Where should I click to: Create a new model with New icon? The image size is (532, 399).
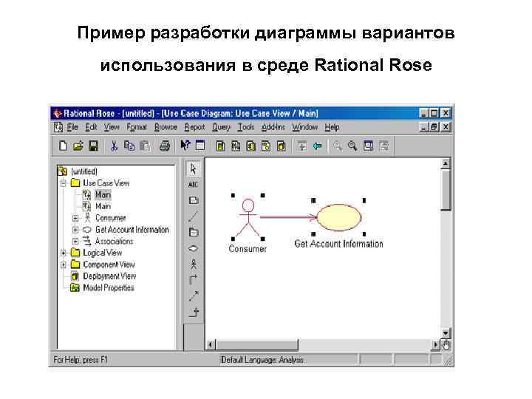[x=63, y=146]
